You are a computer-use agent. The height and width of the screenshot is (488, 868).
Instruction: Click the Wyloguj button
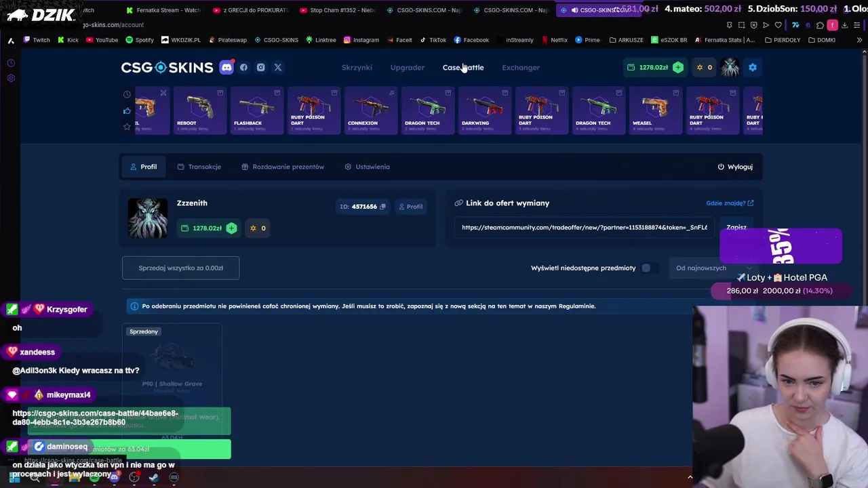tap(735, 167)
